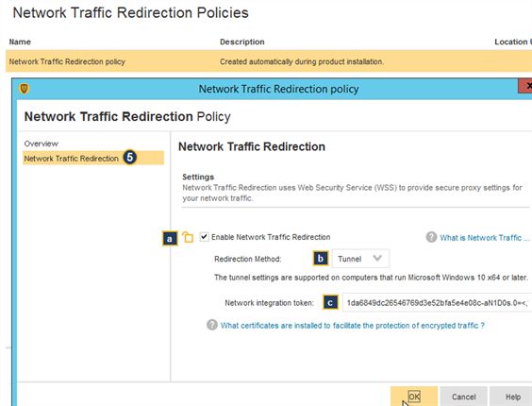Select Network Traffic Redirection policy row in list

[269, 61]
